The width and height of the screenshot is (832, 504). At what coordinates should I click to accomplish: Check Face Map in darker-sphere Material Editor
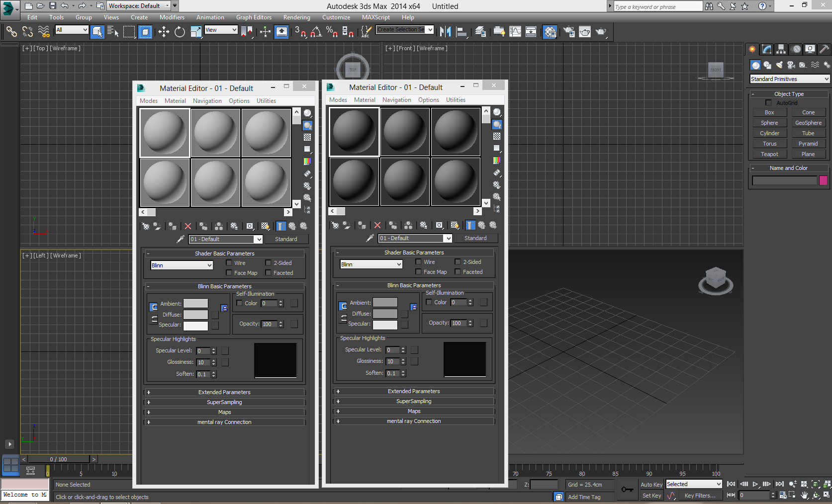point(418,272)
